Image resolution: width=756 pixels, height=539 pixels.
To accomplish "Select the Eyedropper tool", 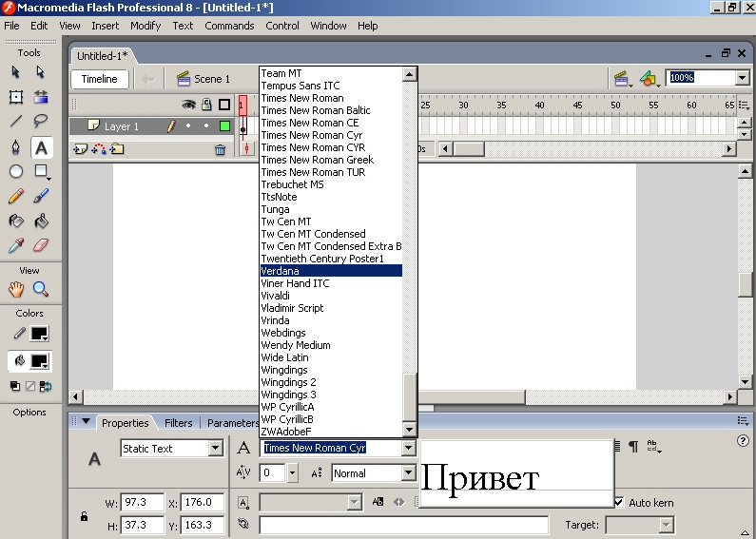I will [16, 246].
